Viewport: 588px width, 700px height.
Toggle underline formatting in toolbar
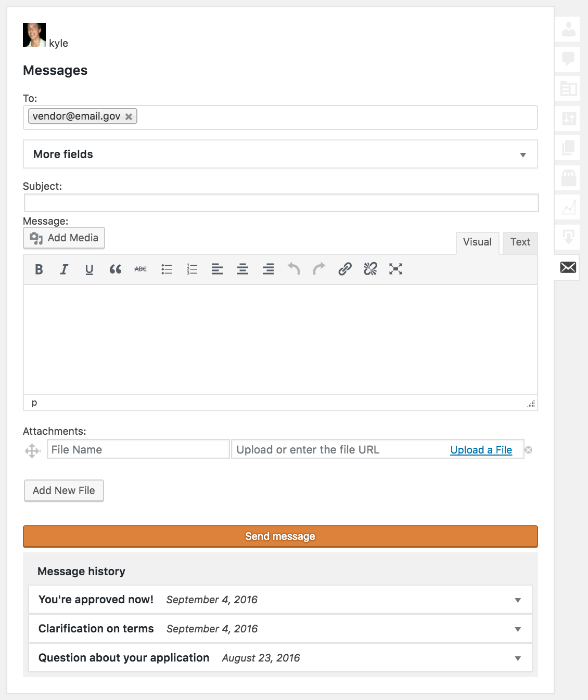(90, 269)
